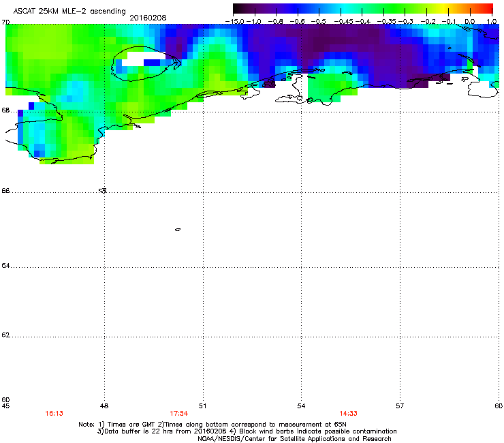Click the longitude label 54
The height and width of the screenshot is (443, 504).
pos(301,406)
